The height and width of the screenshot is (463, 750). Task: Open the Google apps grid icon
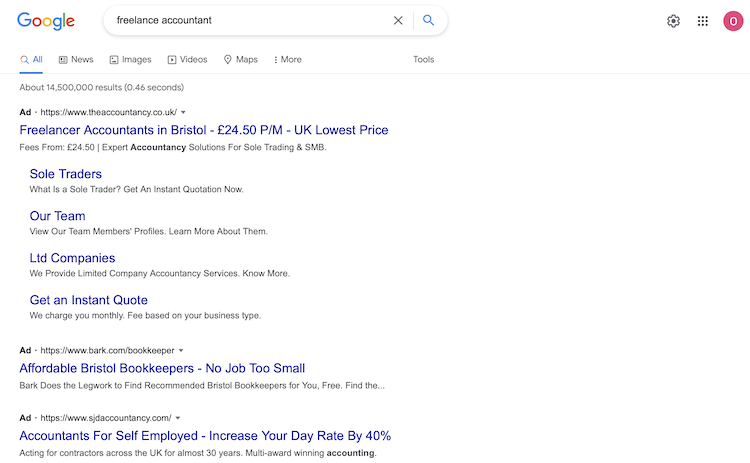coord(703,21)
